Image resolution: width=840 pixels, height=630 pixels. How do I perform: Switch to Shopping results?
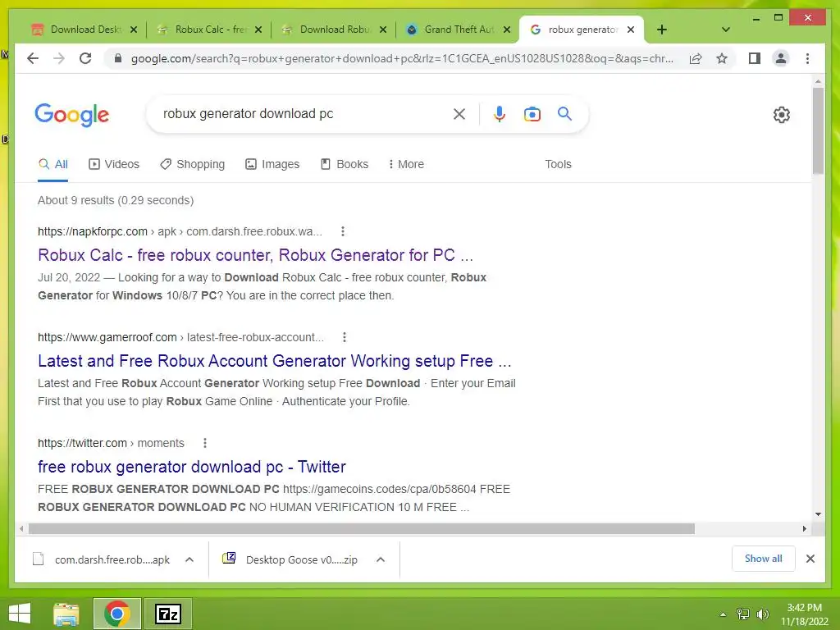[192, 164]
